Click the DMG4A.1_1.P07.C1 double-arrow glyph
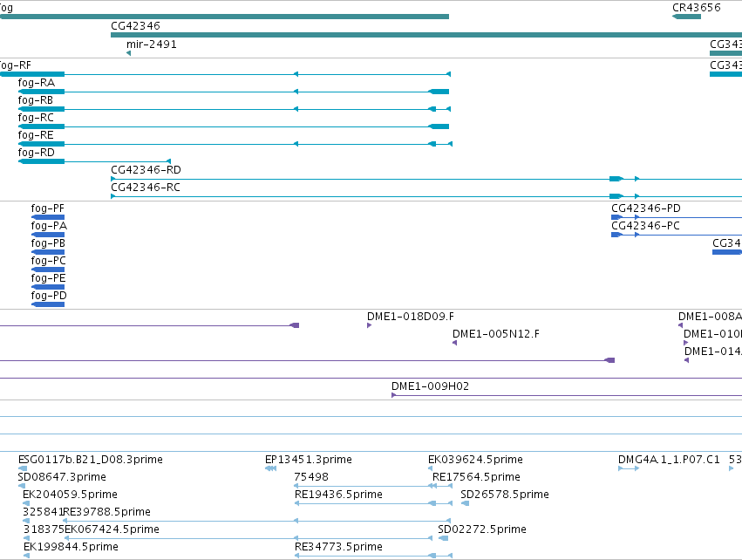Screen dimensions: 742x560 (629, 468)
